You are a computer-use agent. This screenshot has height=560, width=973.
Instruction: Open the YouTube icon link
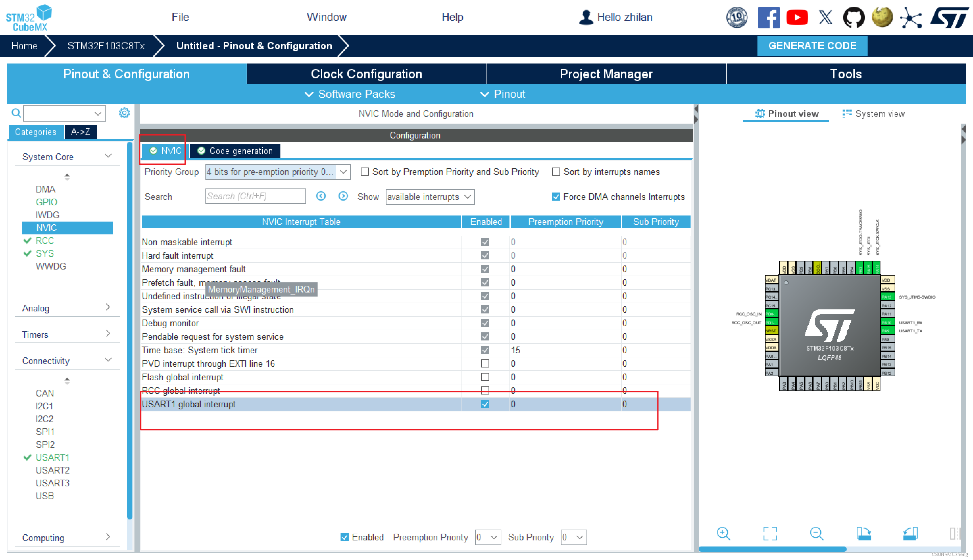[797, 17]
